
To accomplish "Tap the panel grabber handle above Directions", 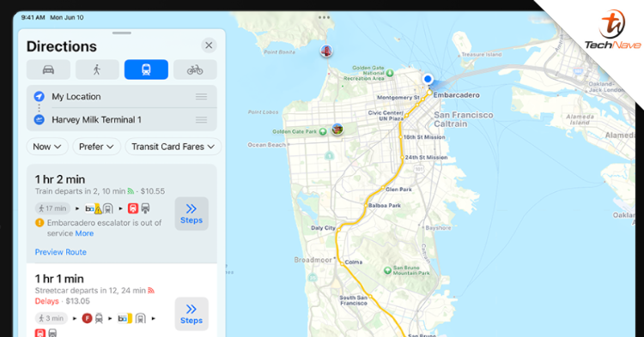I will (122, 33).
